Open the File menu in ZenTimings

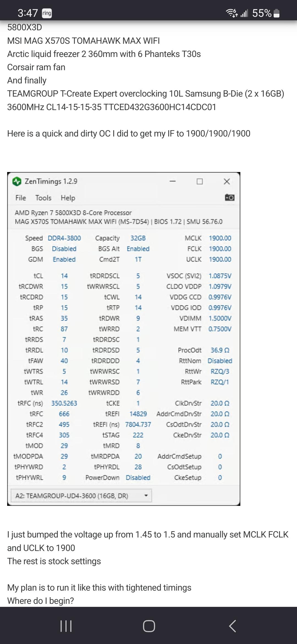[21, 198]
